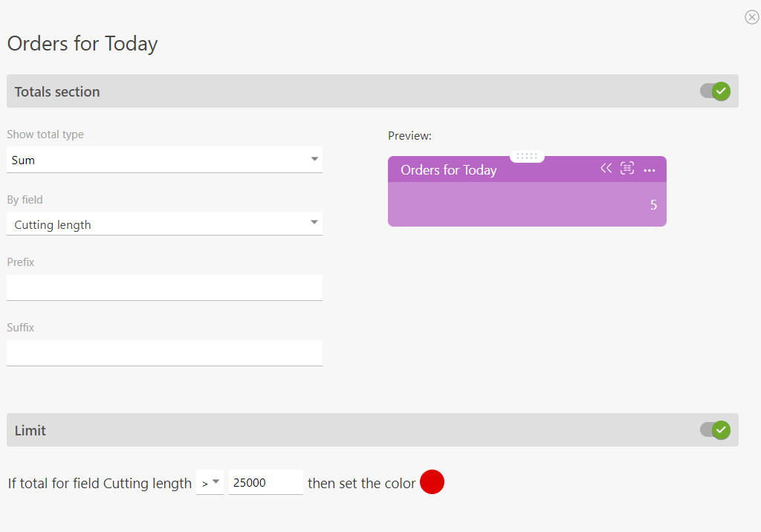
Task: Click the 'If total for field Cutting length' text
Action: (x=100, y=484)
